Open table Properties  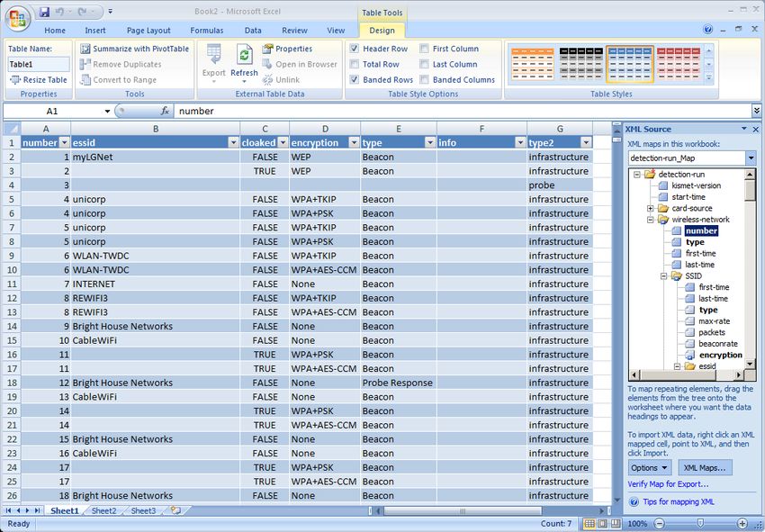click(287, 49)
